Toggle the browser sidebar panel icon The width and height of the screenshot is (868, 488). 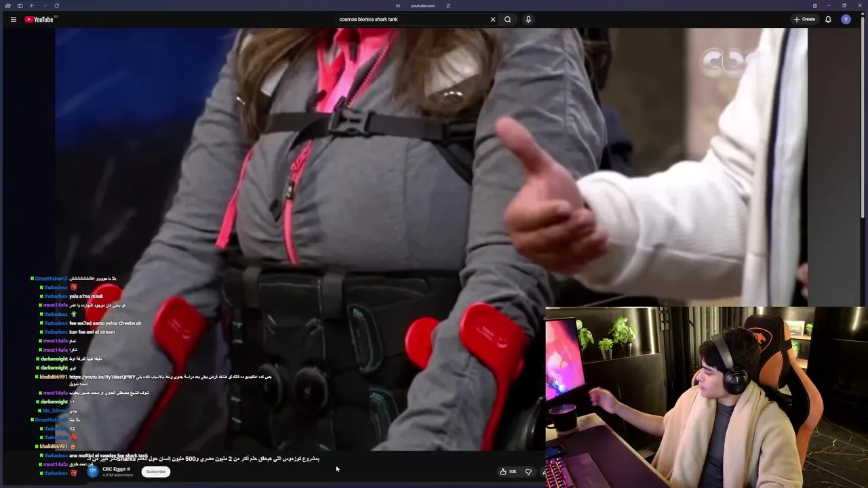[x=20, y=5]
